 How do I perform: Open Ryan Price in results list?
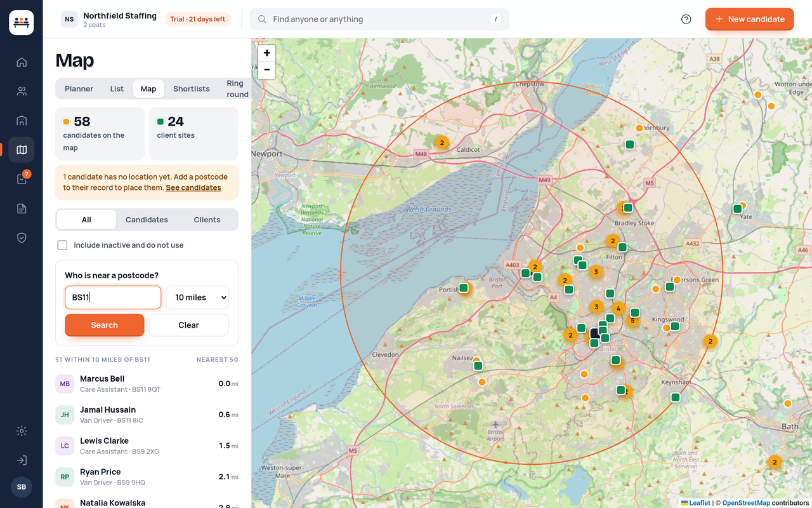click(x=147, y=477)
